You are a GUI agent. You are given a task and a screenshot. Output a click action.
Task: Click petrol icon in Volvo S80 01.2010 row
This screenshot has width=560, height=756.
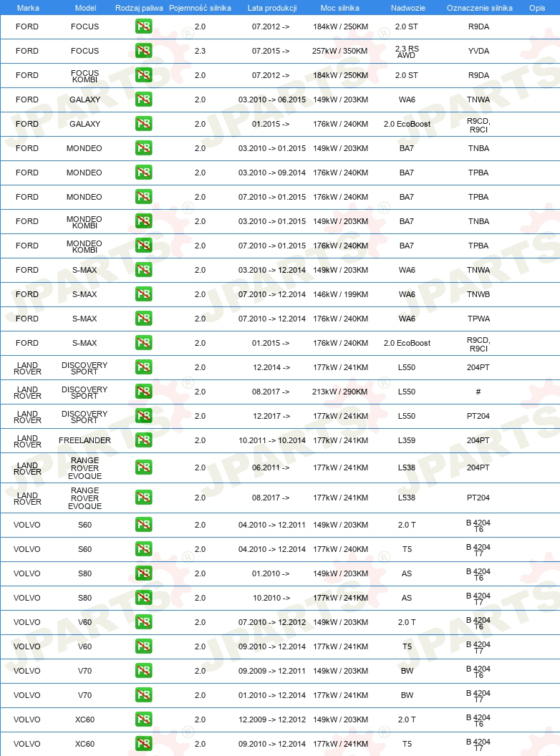coord(144,573)
